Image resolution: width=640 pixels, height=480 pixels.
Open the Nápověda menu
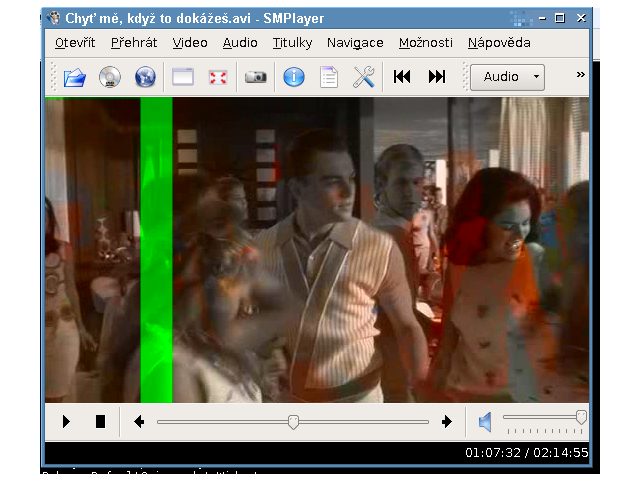point(499,42)
